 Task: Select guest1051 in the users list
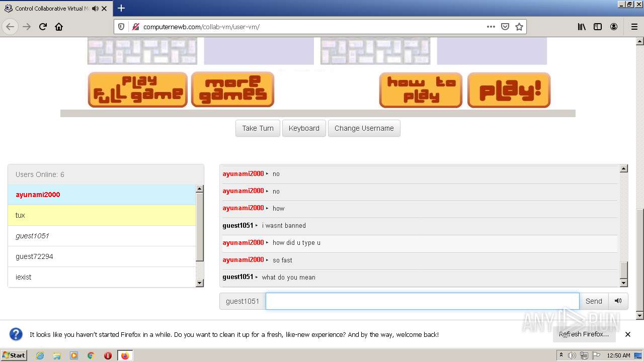tap(102, 236)
